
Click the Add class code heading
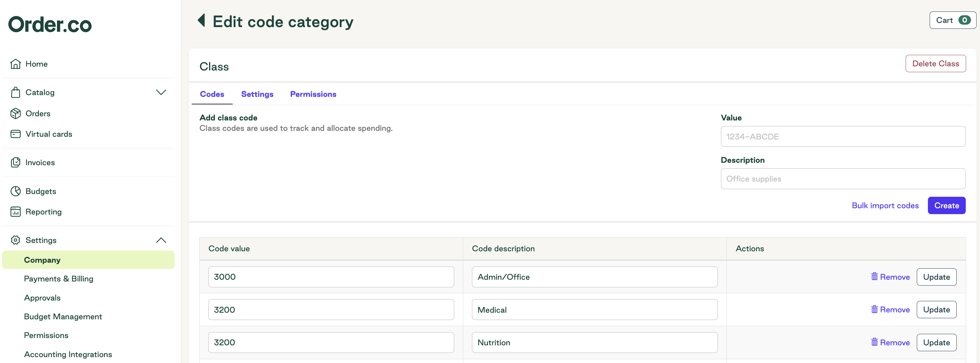(x=228, y=118)
